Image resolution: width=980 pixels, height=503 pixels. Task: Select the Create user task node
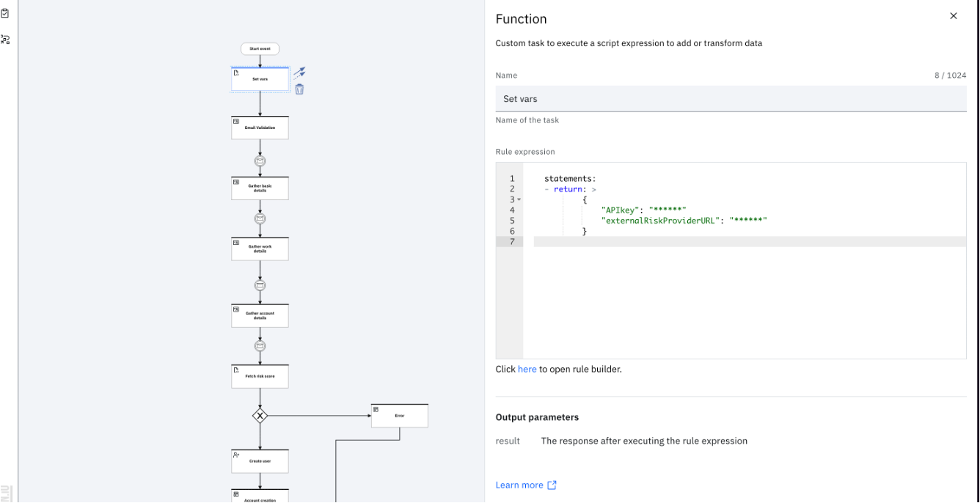(260, 461)
